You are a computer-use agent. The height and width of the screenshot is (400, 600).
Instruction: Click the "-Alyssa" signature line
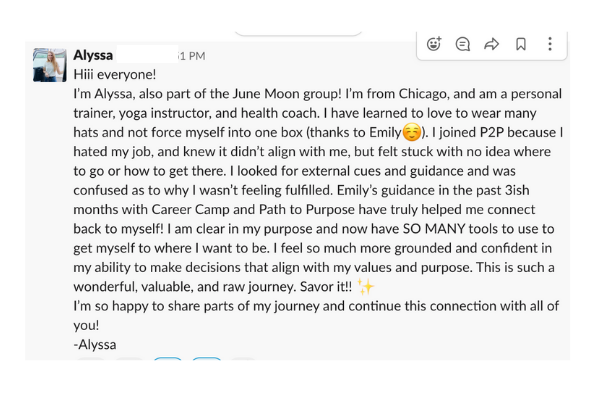click(95, 344)
